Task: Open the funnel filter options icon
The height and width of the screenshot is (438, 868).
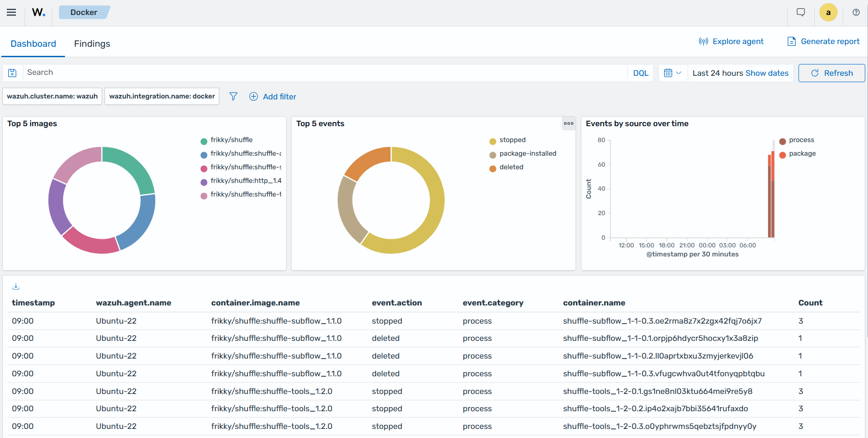Action: pyautogui.click(x=233, y=96)
